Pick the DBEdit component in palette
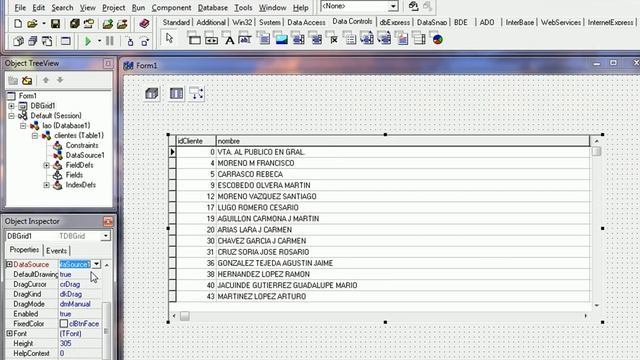 pyautogui.click(x=245, y=39)
